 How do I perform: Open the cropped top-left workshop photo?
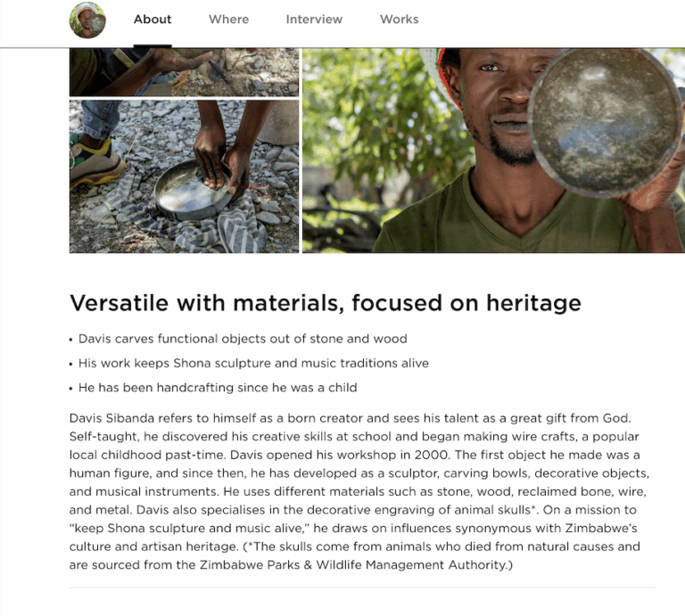(184, 71)
